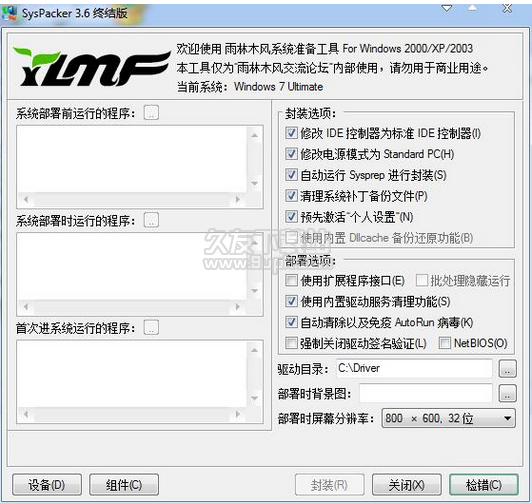Open the browse button for 驱动目录
532x503 pixels.
click(x=507, y=369)
